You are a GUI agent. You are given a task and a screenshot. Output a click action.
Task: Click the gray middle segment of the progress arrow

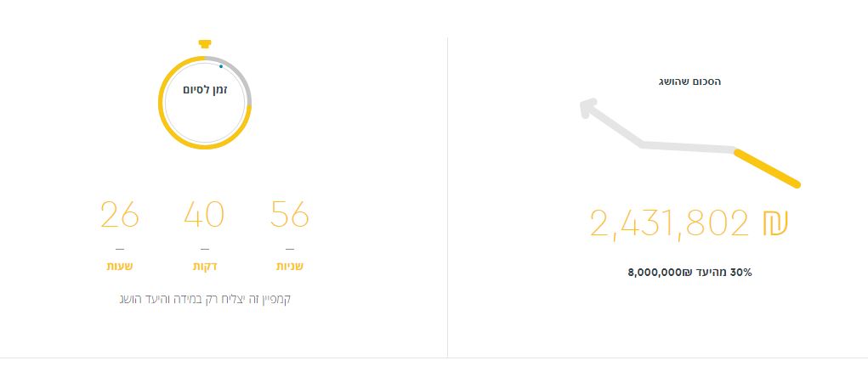pos(687,147)
